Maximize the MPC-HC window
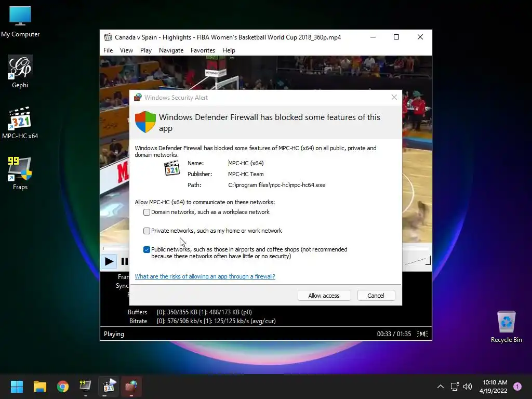Viewport: 532px width, 399px height. [396, 37]
